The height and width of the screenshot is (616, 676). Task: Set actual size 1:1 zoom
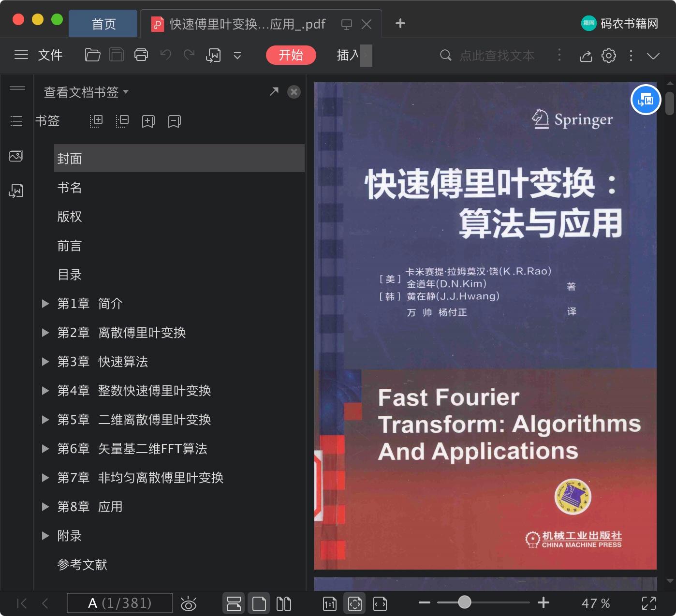coord(330,603)
